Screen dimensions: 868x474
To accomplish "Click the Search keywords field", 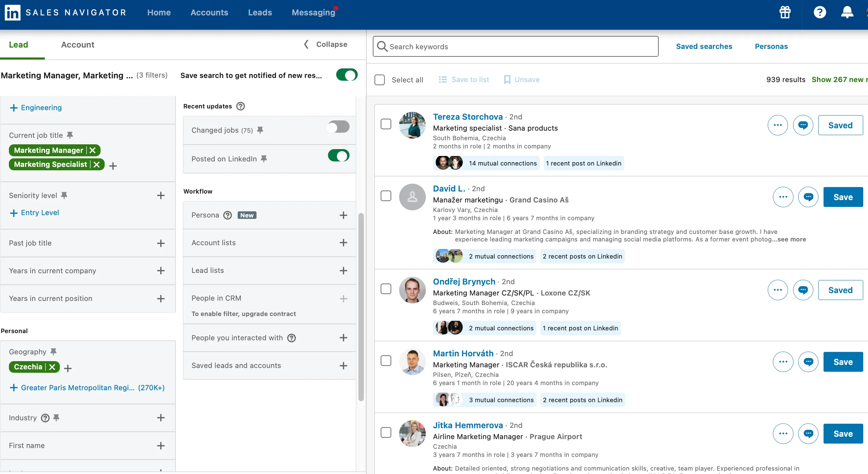I will point(515,47).
